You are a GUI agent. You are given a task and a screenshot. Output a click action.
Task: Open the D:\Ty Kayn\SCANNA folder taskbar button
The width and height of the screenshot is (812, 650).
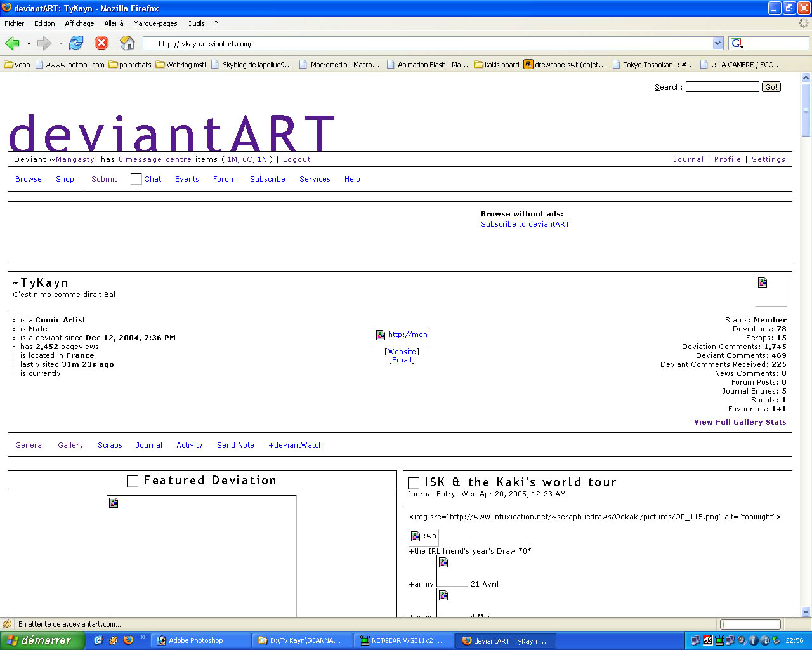coord(303,640)
